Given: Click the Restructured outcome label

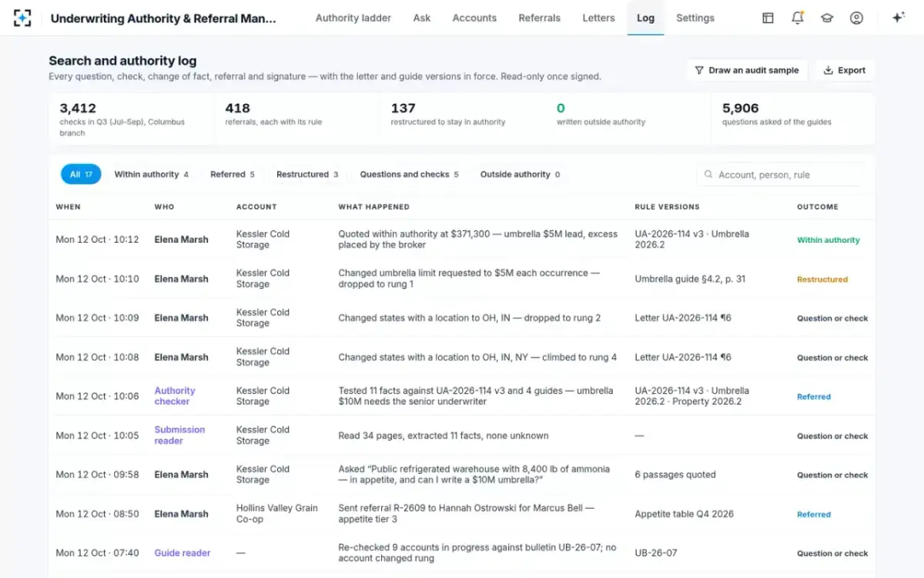Looking at the screenshot, I should (x=822, y=279).
